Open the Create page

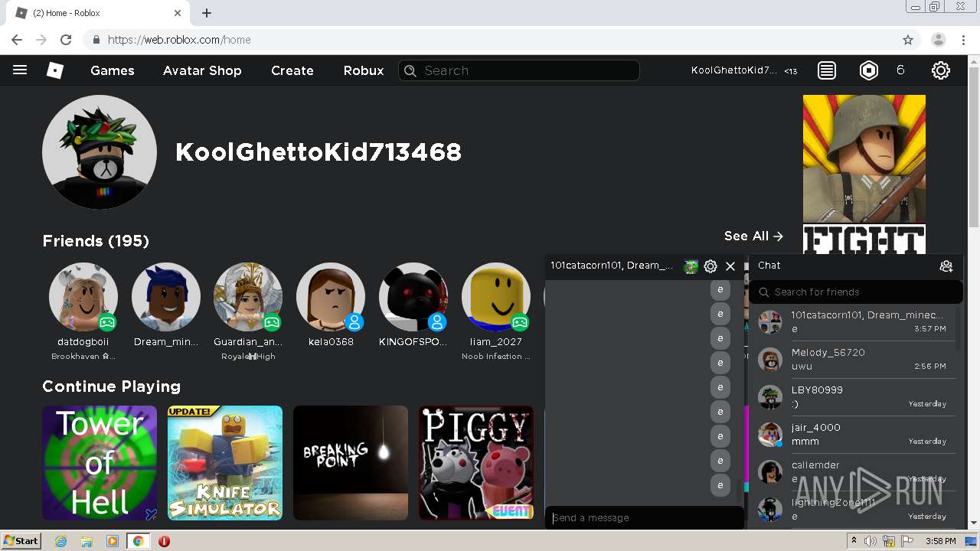292,70
